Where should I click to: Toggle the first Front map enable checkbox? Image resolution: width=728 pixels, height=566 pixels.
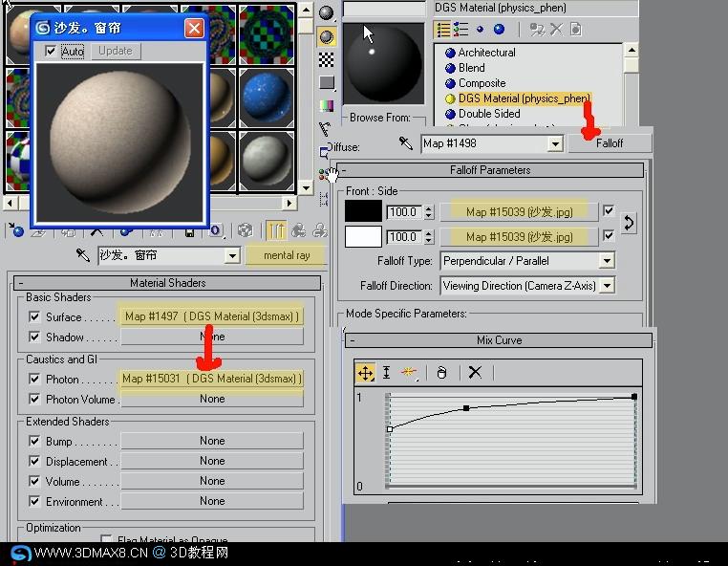click(609, 211)
